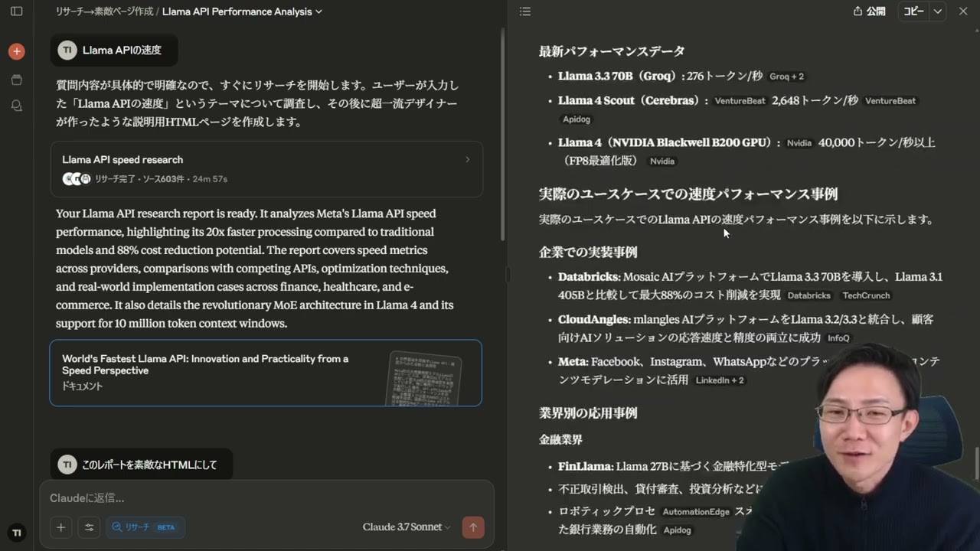The image size is (980, 551).
Task: Click the '最新パフォーマンスデータ' heading
Action: point(612,51)
